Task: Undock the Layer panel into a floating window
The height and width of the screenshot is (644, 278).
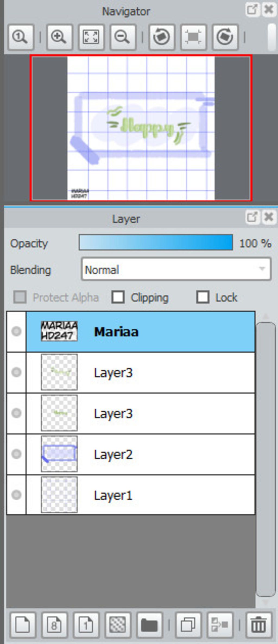Action: [252, 217]
